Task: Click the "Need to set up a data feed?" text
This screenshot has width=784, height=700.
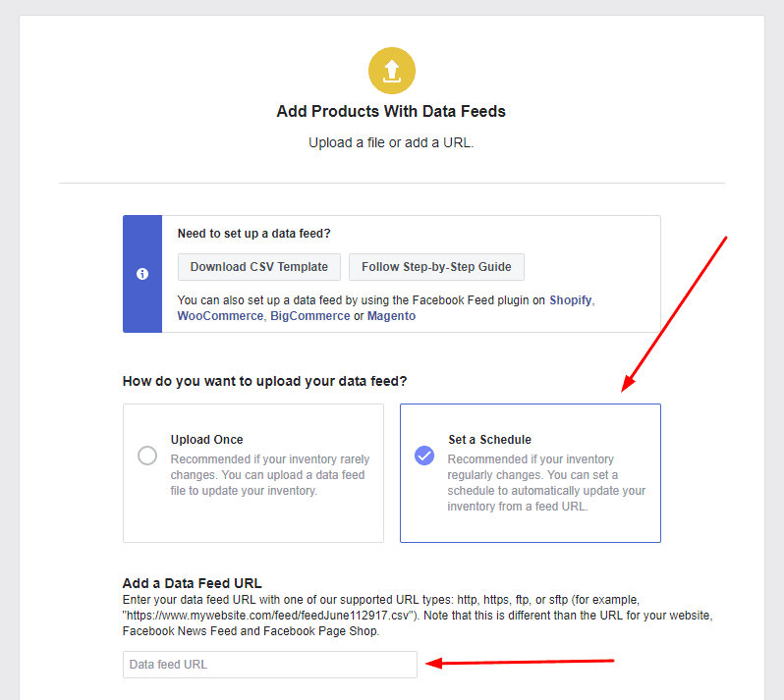Action: (253, 234)
